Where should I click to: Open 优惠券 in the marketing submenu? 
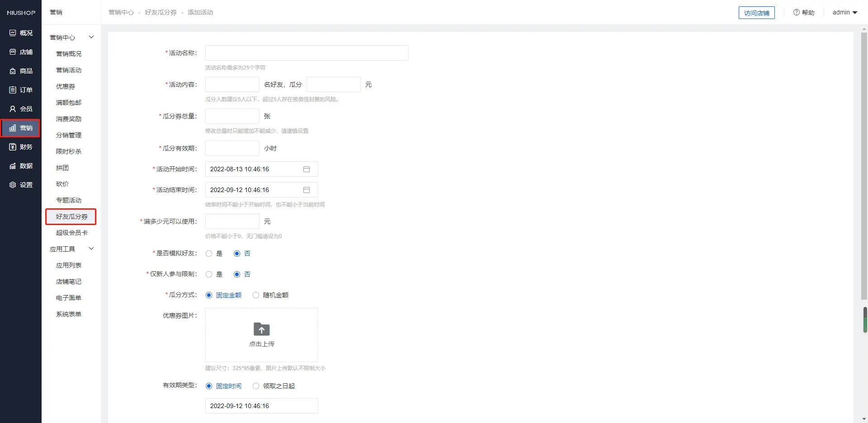coord(66,86)
